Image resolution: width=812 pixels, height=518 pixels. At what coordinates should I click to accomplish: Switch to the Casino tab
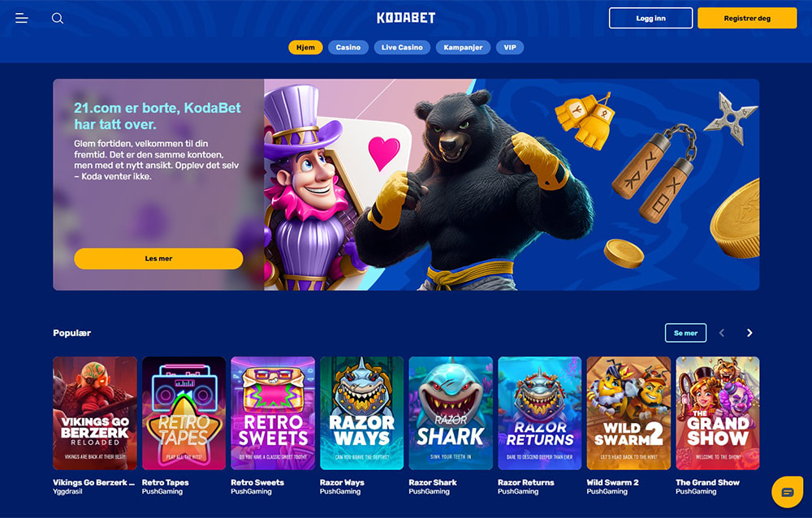(x=348, y=47)
